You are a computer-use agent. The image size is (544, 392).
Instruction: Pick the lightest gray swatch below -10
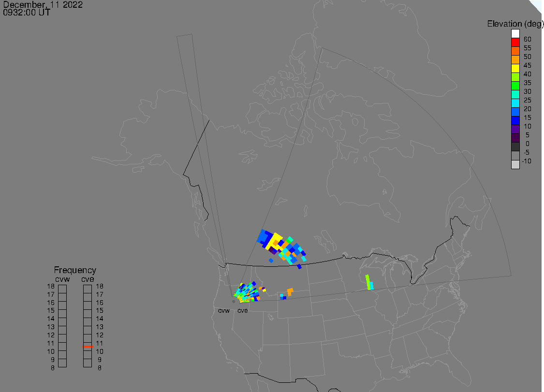click(515, 164)
